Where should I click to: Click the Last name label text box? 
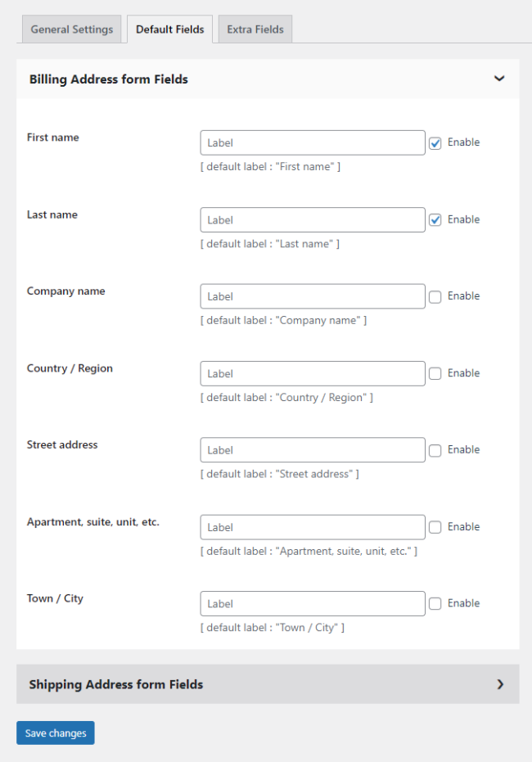pyautogui.click(x=313, y=220)
